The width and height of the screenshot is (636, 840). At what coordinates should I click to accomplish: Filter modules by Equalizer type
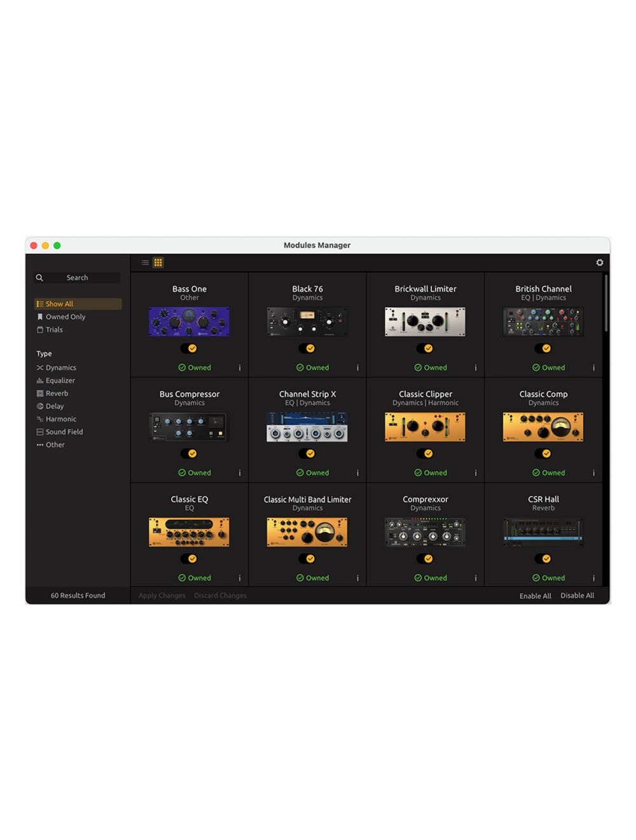pyautogui.click(x=60, y=380)
